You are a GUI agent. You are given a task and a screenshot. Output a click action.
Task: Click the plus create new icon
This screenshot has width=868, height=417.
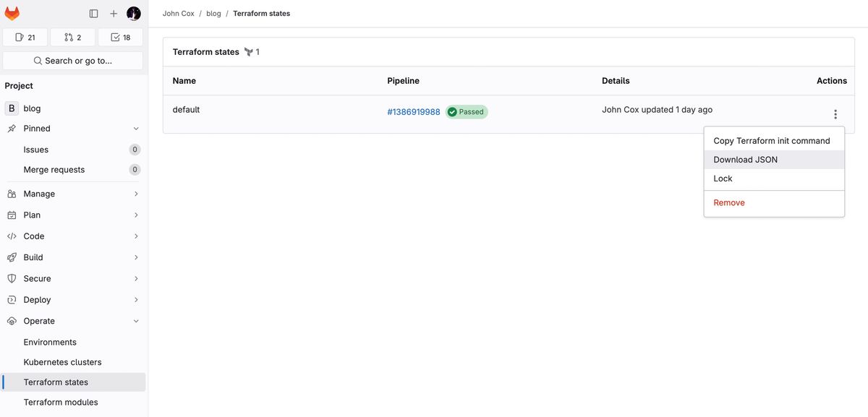click(114, 14)
